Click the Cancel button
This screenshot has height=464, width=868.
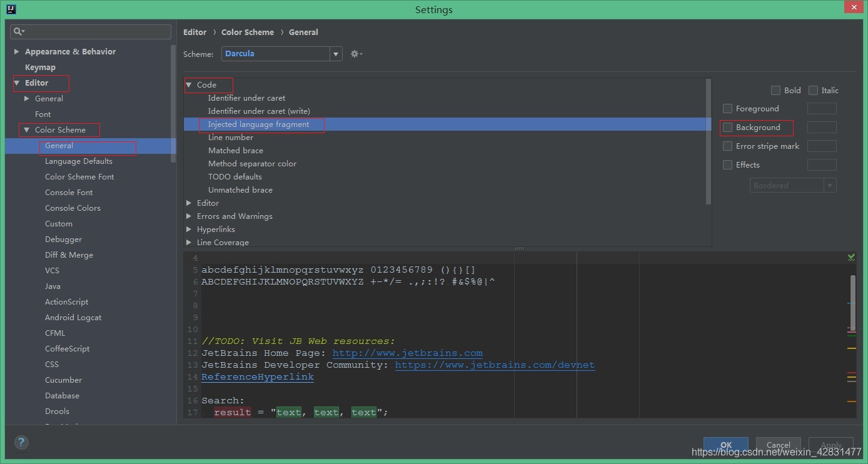(x=779, y=445)
